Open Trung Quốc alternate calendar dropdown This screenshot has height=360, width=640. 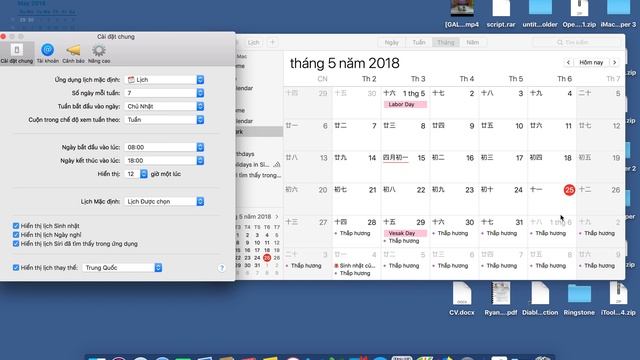tap(122, 268)
